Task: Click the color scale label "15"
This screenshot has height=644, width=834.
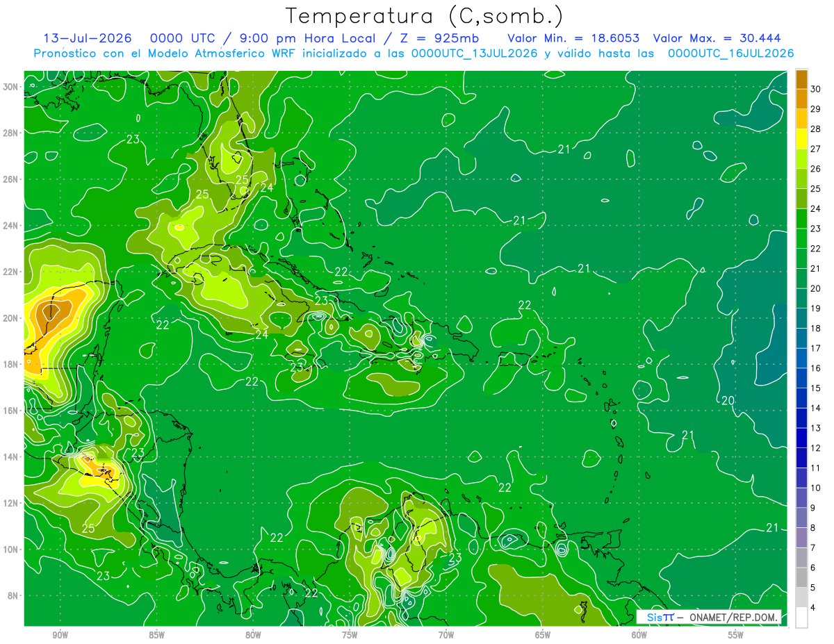Action: (815, 388)
